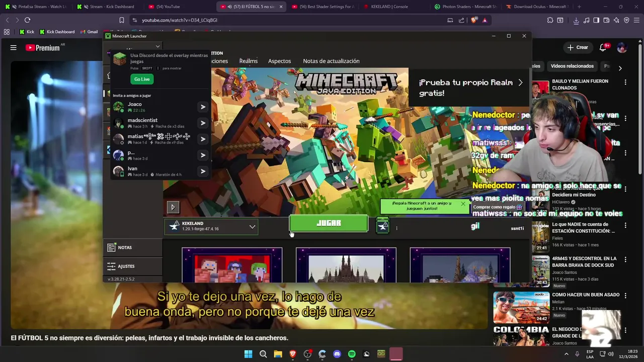Open browser downloads icon

[576, 20]
